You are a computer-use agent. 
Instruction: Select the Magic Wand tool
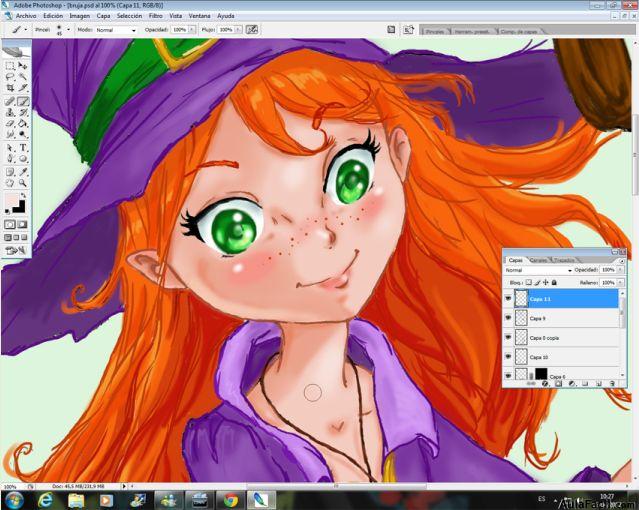pos(23,77)
